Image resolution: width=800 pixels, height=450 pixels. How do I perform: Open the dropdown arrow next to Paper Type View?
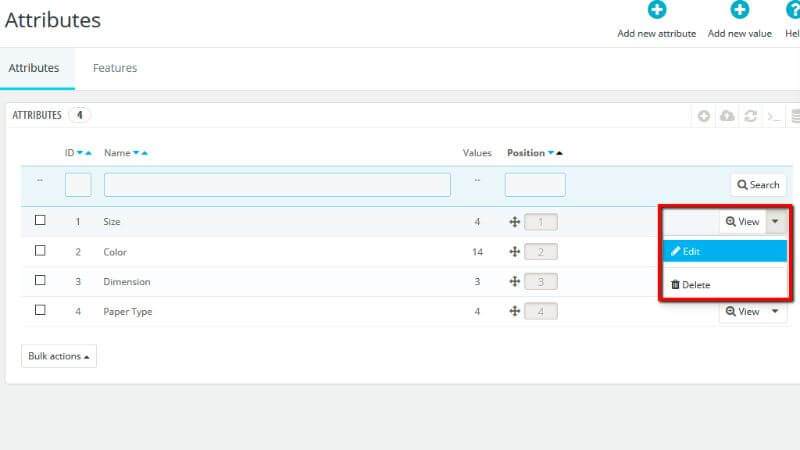pos(776,311)
